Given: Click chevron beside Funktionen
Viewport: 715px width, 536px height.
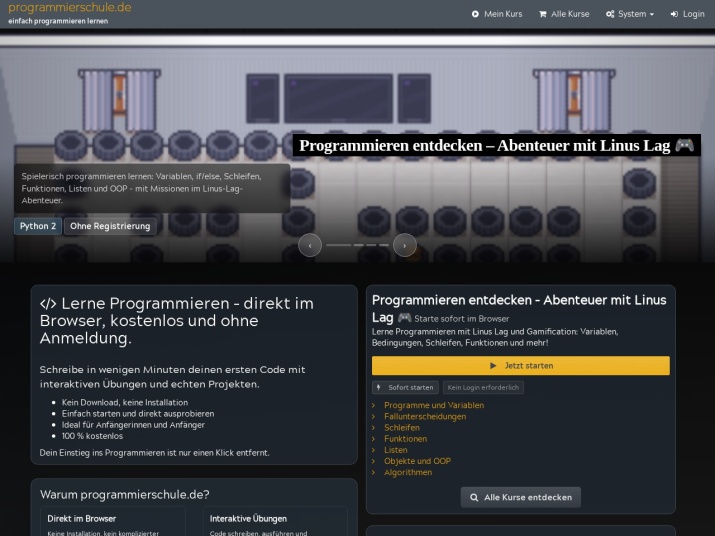Looking at the screenshot, I should [373, 439].
